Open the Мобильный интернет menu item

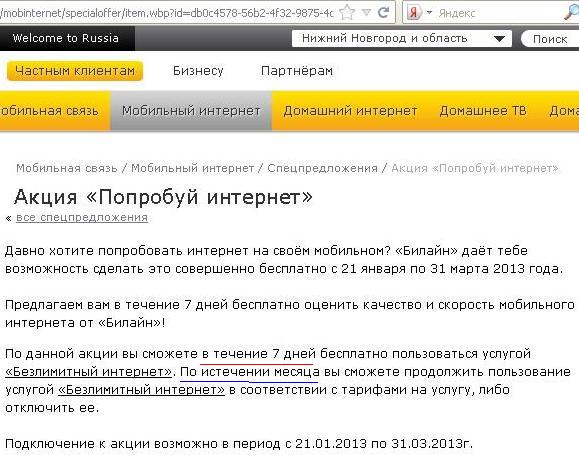tap(191, 111)
